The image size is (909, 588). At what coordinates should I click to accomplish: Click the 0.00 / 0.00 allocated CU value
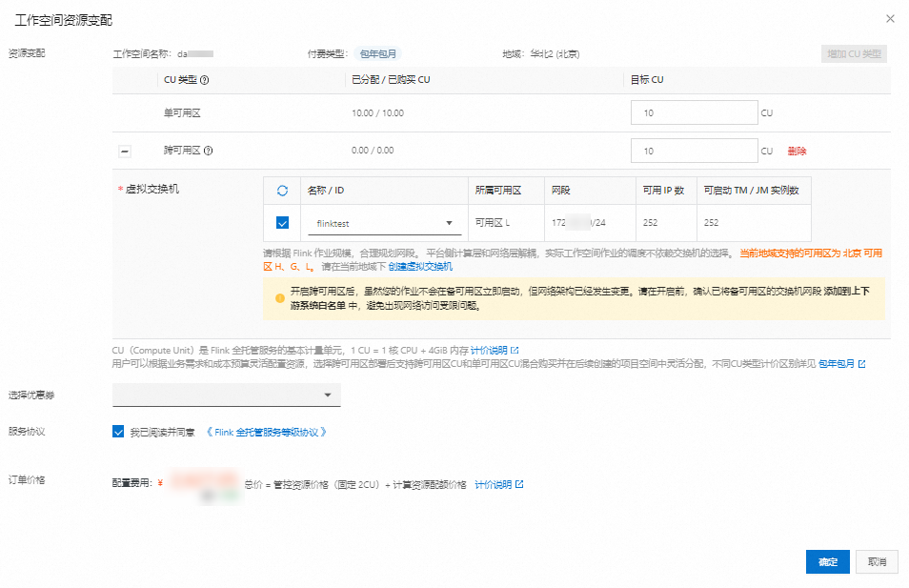tap(373, 151)
